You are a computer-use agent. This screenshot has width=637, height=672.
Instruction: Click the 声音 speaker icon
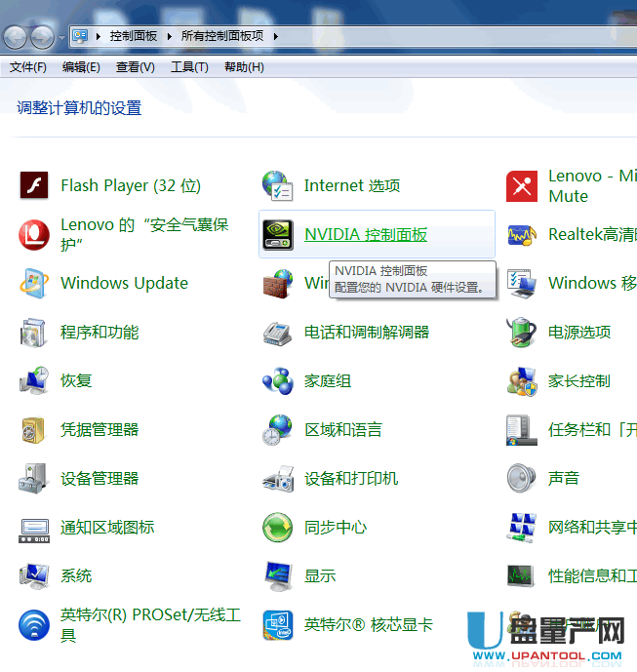click(x=522, y=479)
